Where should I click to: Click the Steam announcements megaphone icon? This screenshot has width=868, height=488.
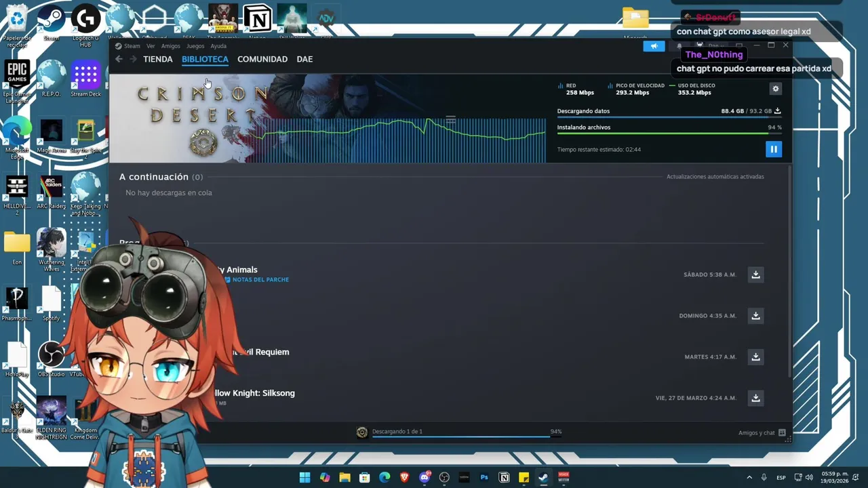click(x=654, y=46)
